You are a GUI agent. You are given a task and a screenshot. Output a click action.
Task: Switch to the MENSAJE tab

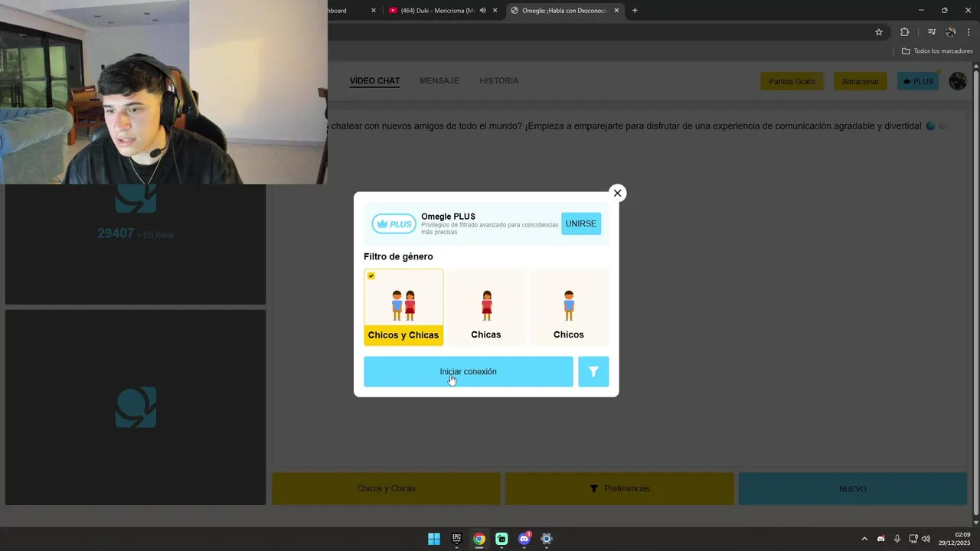[439, 81]
